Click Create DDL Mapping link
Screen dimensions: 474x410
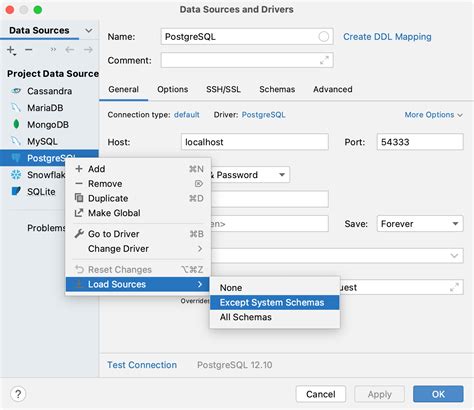387,37
